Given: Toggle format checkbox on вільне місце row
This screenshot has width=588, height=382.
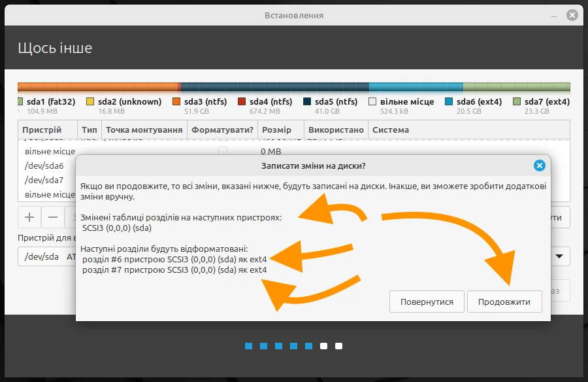Looking at the screenshot, I should pos(223,151).
